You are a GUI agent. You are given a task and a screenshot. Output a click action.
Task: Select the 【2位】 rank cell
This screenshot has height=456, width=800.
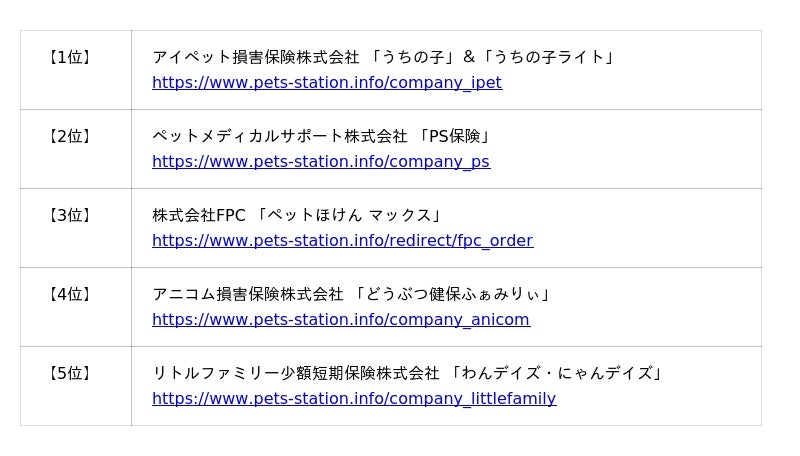click(x=70, y=137)
